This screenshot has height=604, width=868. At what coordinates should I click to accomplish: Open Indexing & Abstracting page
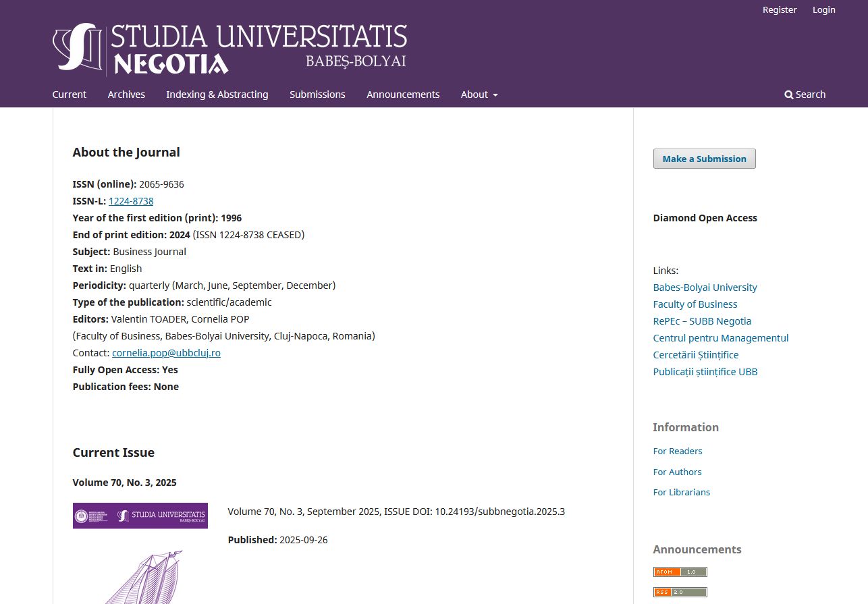tap(217, 94)
